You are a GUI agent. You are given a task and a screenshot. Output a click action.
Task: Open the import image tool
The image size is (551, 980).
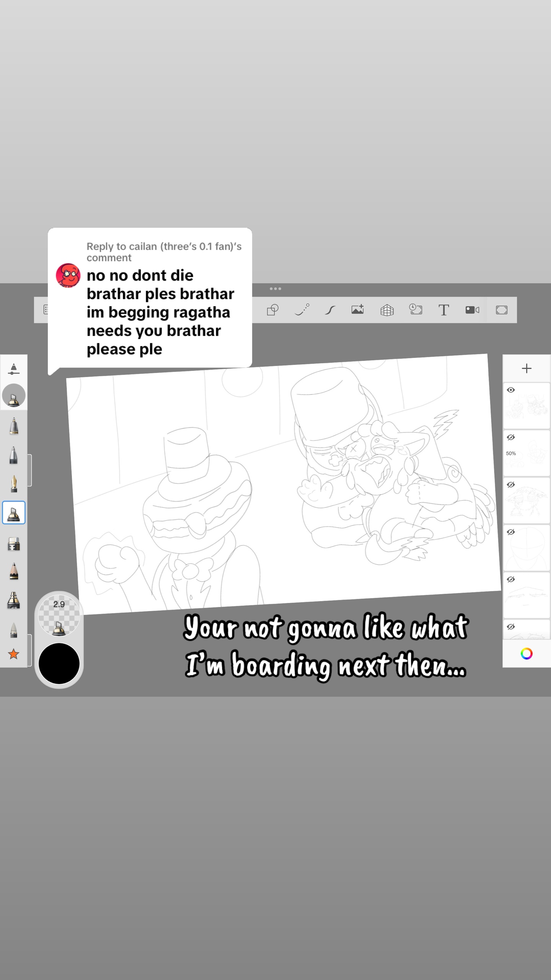point(358,310)
